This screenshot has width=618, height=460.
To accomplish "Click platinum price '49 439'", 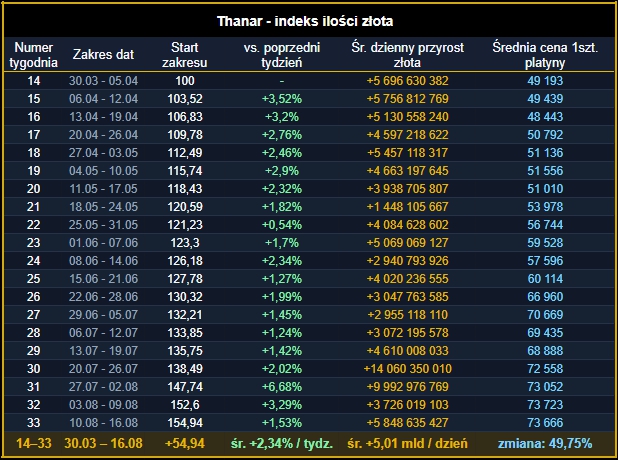I will point(545,99).
